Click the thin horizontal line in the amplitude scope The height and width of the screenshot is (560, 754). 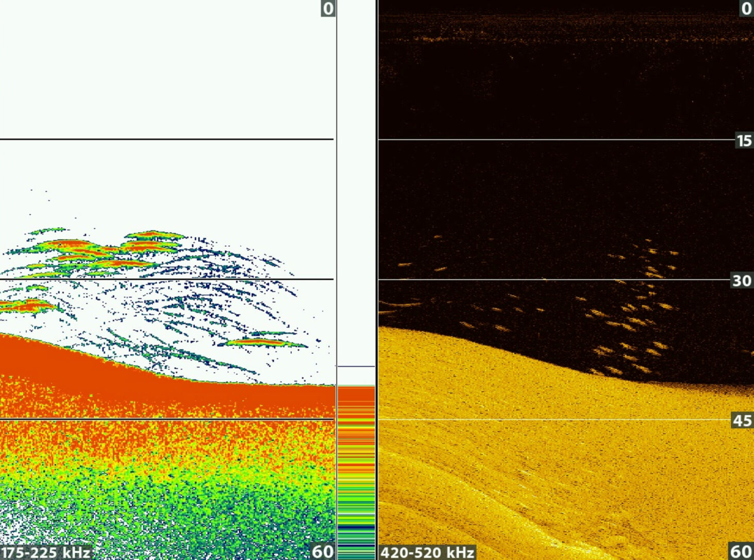tap(356, 366)
